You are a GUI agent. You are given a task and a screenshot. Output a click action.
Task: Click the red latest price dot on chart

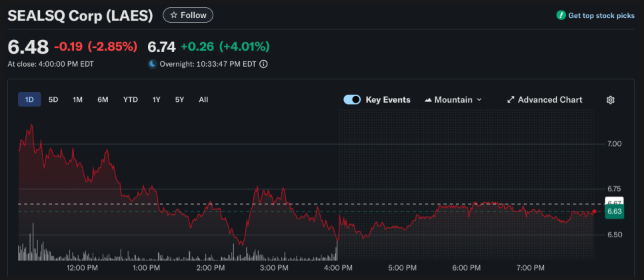[x=594, y=211]
